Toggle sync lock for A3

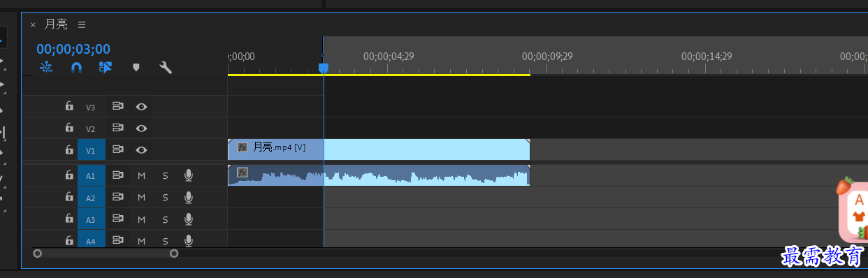[x=118, y=219]
